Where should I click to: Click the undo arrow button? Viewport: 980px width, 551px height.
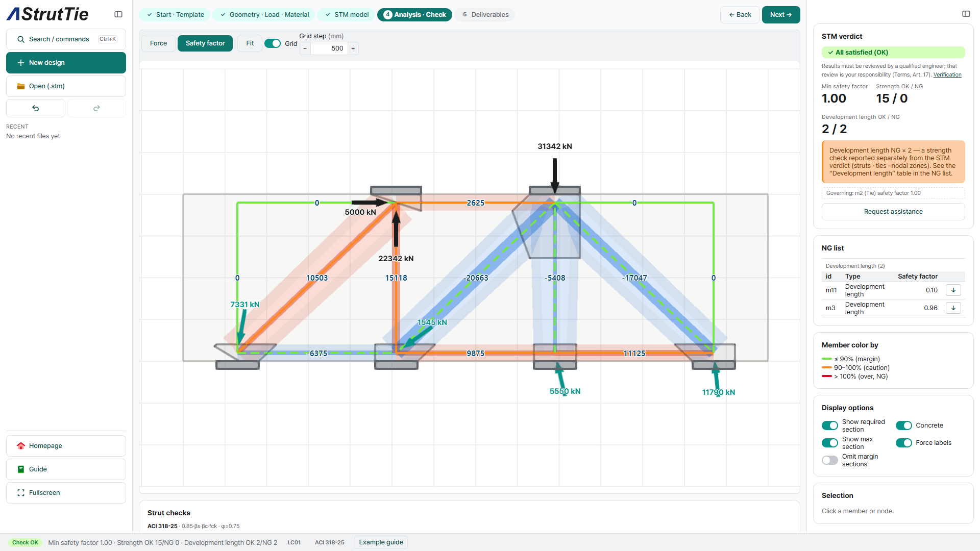(x=36, y=108)
